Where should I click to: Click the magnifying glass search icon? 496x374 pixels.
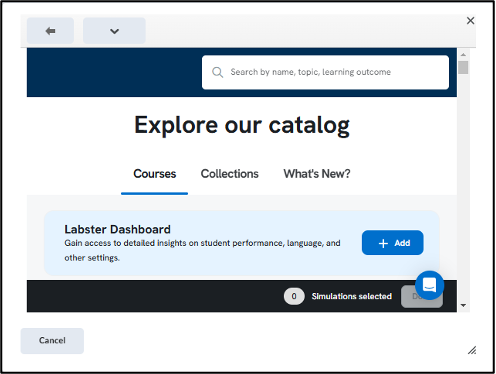coord(218,72)
